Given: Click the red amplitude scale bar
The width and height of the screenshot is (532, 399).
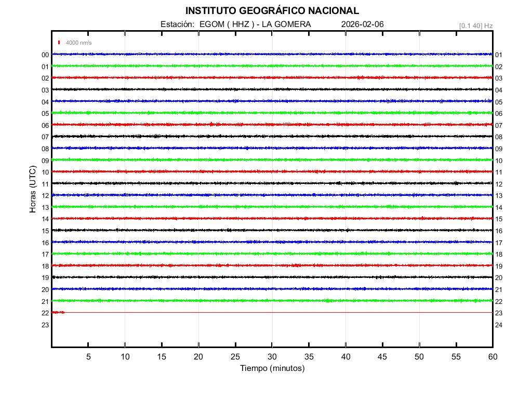Looking at the screenshot, I should tap(60, 43).
